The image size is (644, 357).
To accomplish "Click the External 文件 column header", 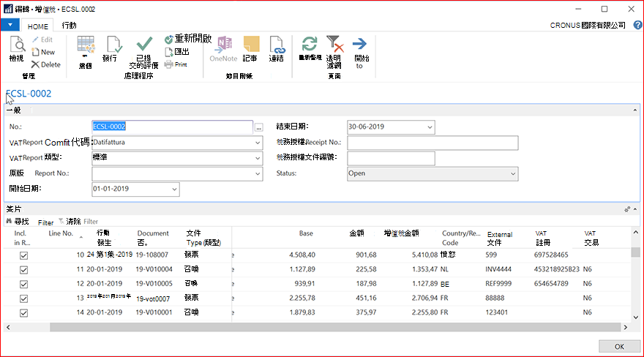I will point(500,238).
